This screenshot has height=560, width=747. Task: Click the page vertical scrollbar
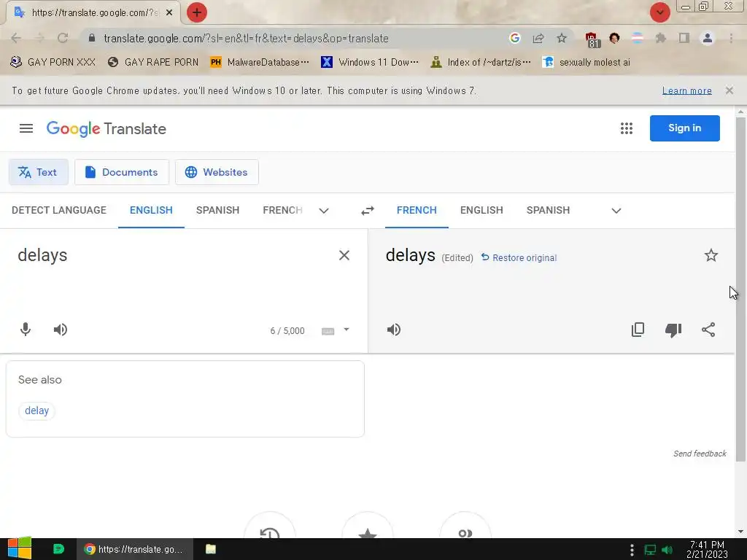tap(740, 289)
